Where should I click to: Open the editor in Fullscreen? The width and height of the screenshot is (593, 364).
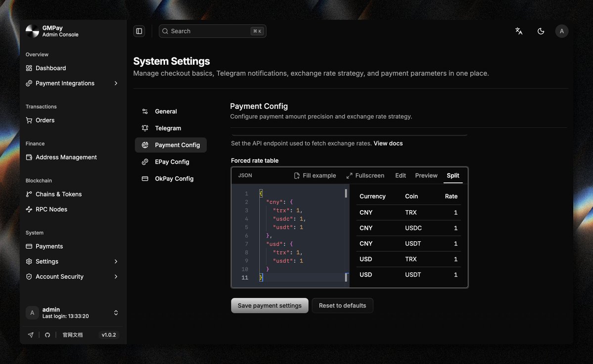click(x=365, y=176)
